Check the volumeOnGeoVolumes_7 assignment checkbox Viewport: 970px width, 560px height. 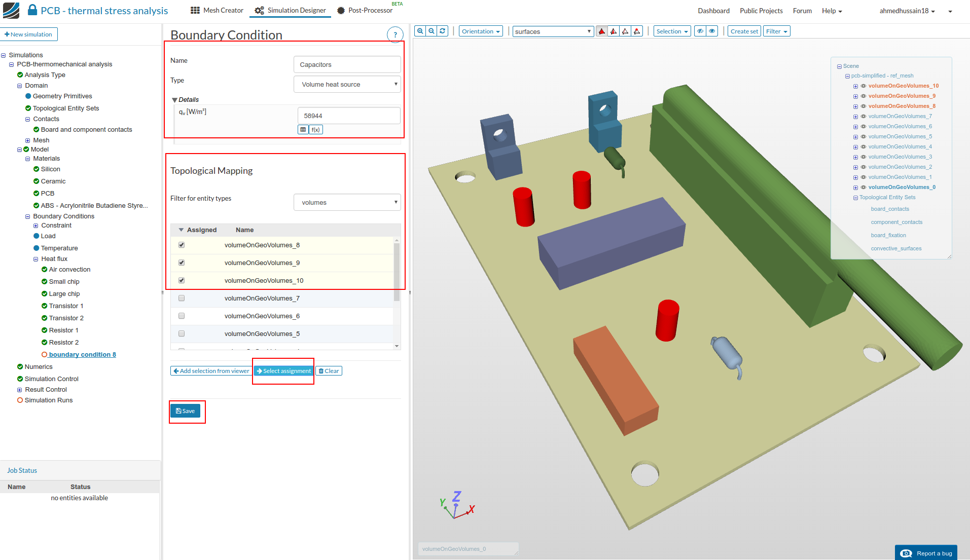(x=182, y=298)
